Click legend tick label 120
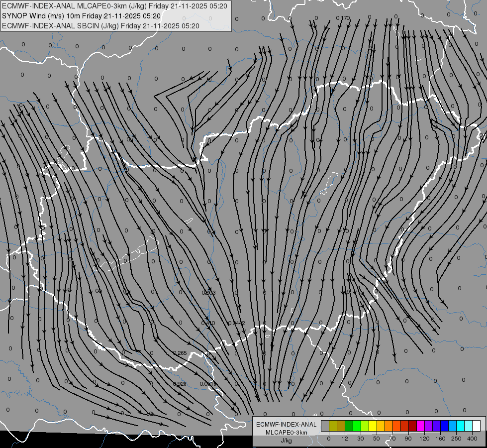Image resolution: width=487 pixels, height=448 pixels. [x=425, y=439]
